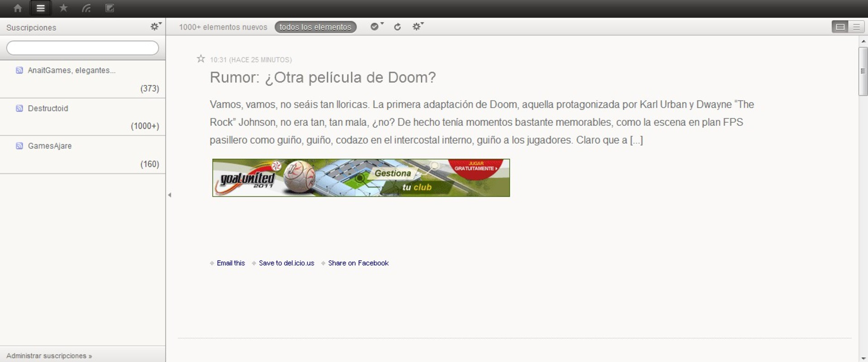Click the AnaitGames unread count (373)
Screen dimensions: 868x362
click(x=149, y=88)
